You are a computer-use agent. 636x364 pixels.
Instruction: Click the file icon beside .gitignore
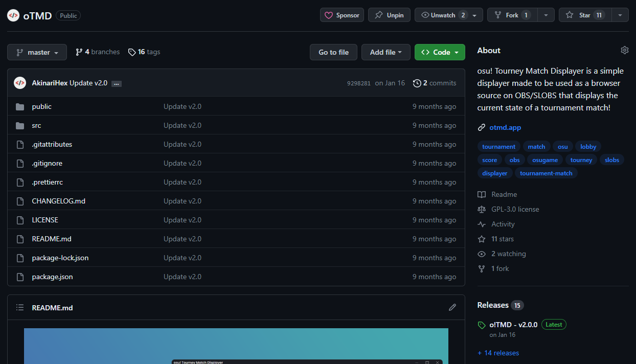point(20,163)
